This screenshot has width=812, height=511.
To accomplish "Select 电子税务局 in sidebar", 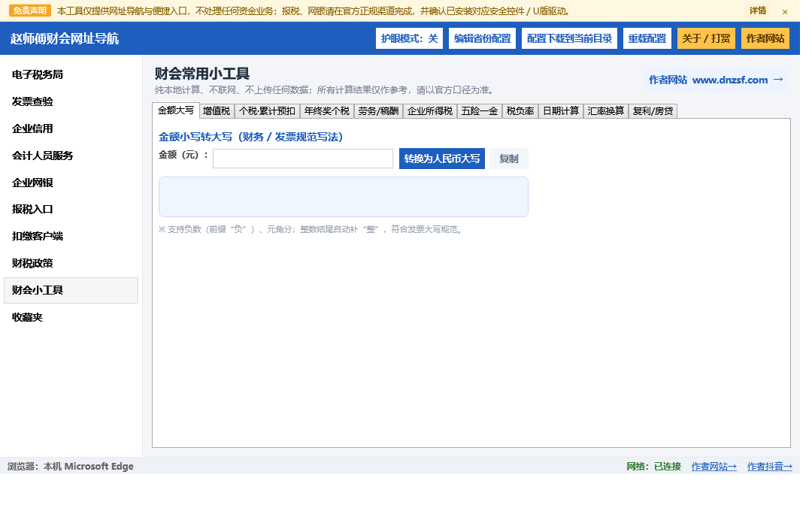I will point(71,74).
